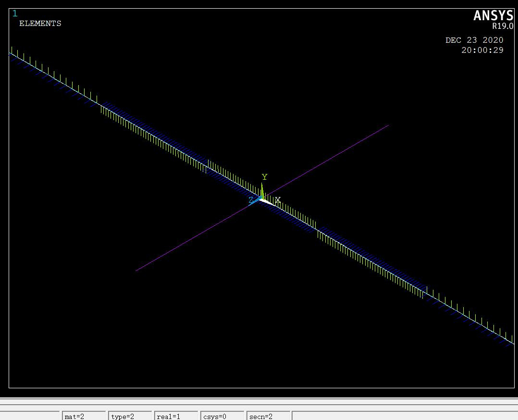Image resolution: width=518 pixels, height=420 pixels.
Task: Click the ELEMENTS plot title
Action: [x=40, y=23]
